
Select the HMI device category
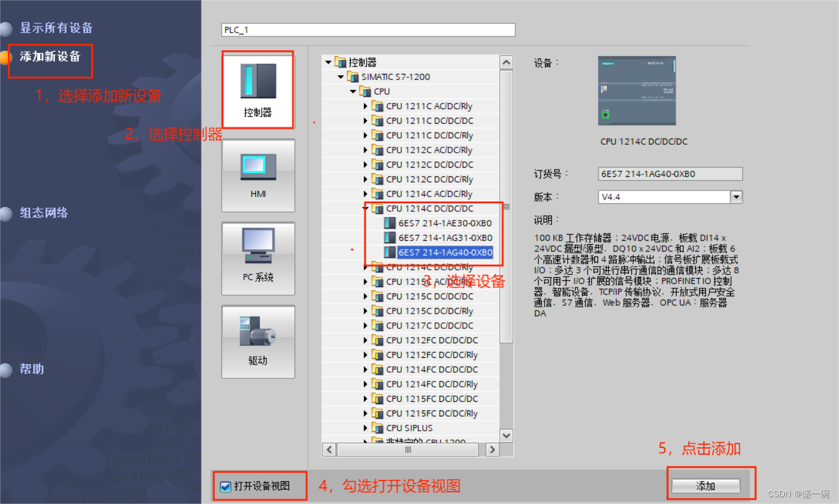[258, 176]
